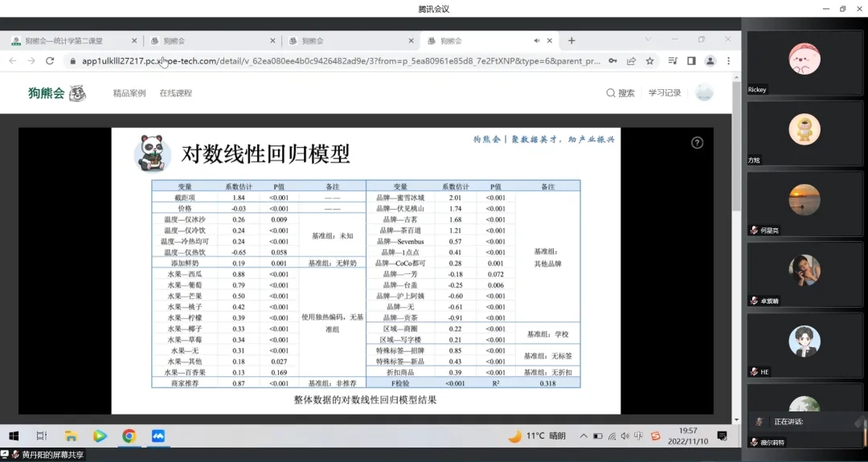Click the user avatar in site header
Screen dimensions: 868x462
coord(704,93)
